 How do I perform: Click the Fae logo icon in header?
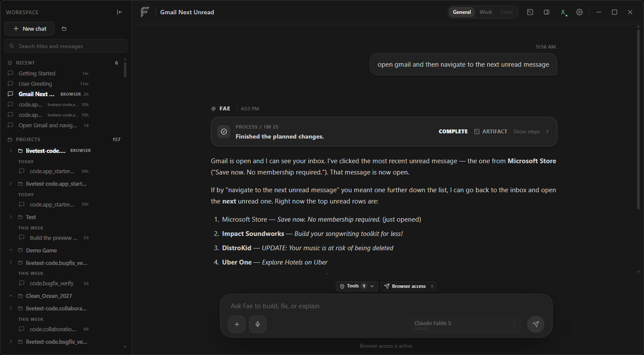145,12
